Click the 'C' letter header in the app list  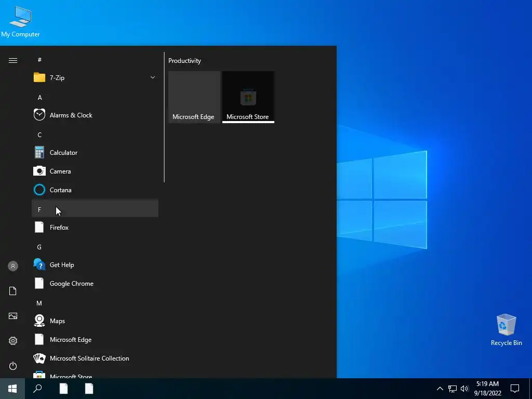tap(39, 135)
